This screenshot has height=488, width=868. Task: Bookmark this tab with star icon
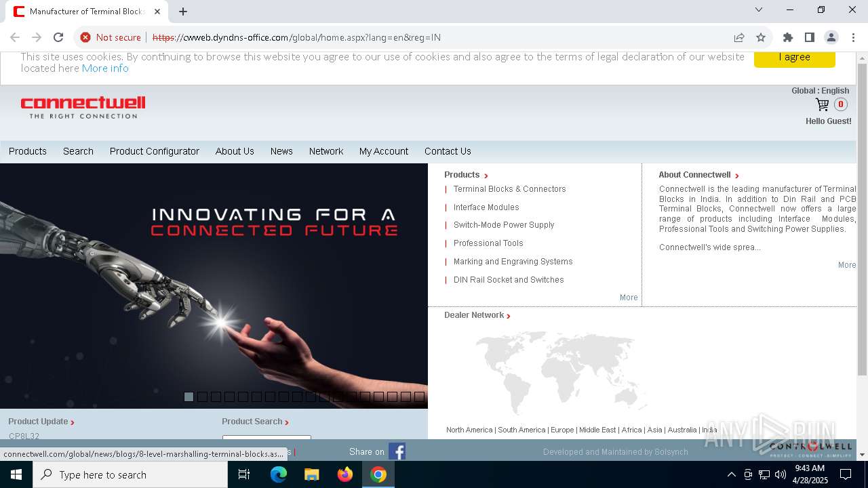click(761, 37)
